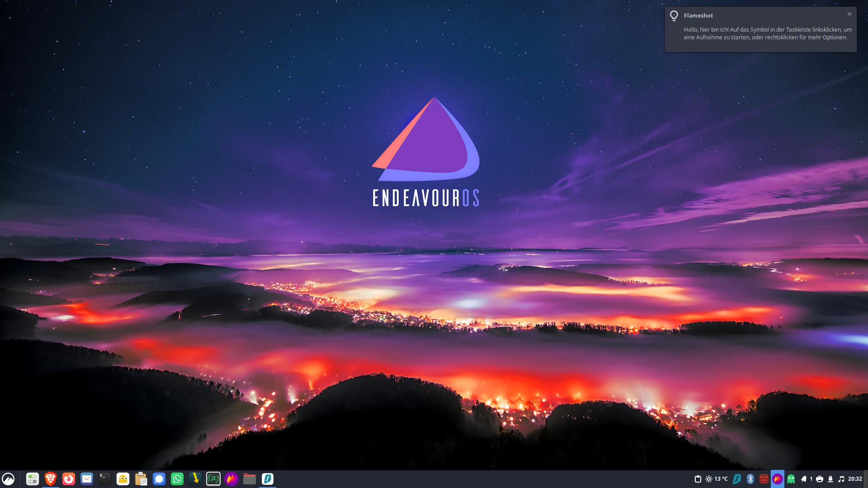Open the yellow ghost app in the panel
This screenshot has height=488, width=868.
point(123,479)
